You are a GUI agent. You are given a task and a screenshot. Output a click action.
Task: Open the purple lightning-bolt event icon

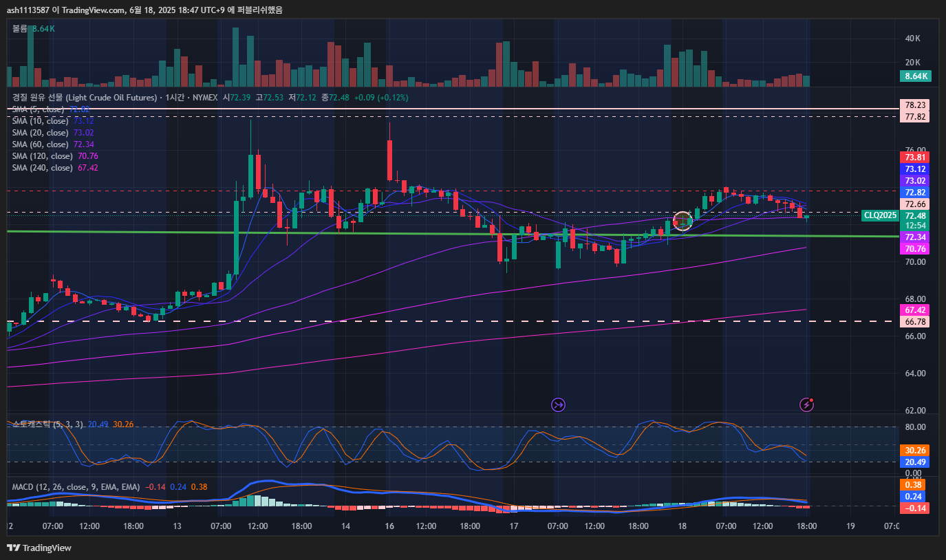(807, 405)
